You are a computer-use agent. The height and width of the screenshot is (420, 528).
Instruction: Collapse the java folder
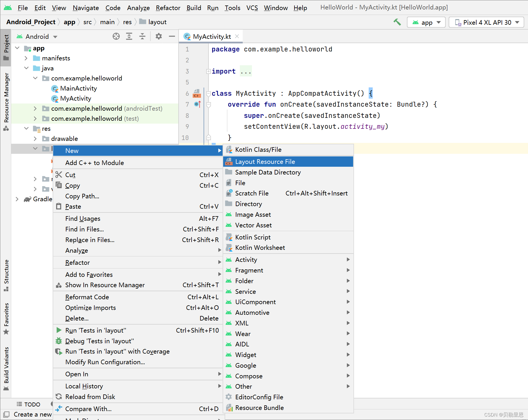26,68
